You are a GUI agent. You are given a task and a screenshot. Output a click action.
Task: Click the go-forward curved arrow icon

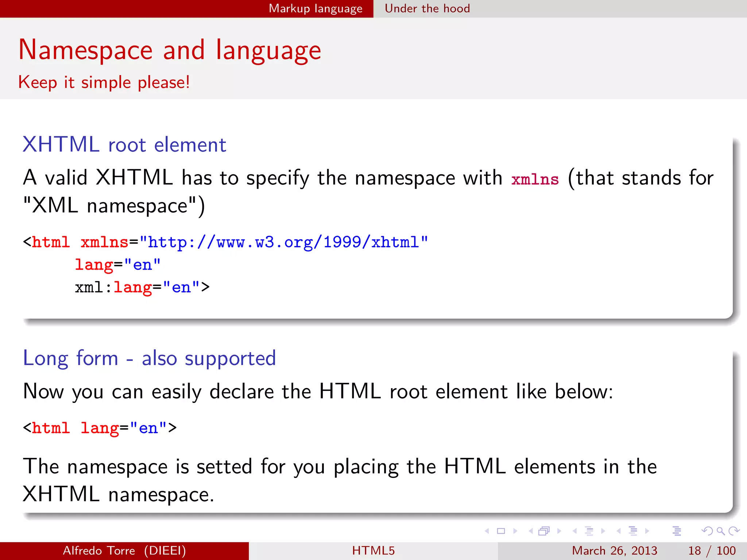tap(734, 531)
